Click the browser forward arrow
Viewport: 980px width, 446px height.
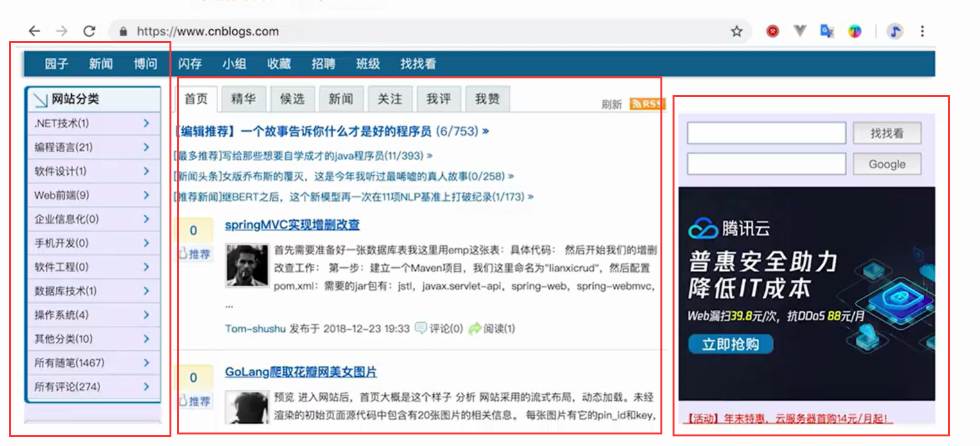(x=62, y=31)
